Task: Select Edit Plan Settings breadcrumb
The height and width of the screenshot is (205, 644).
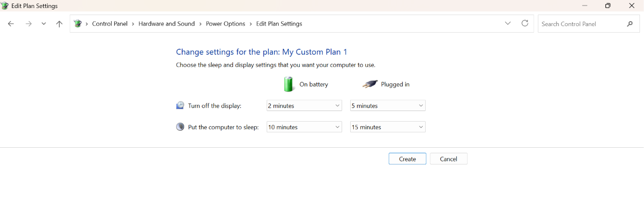Action: (x=279, y=24)
